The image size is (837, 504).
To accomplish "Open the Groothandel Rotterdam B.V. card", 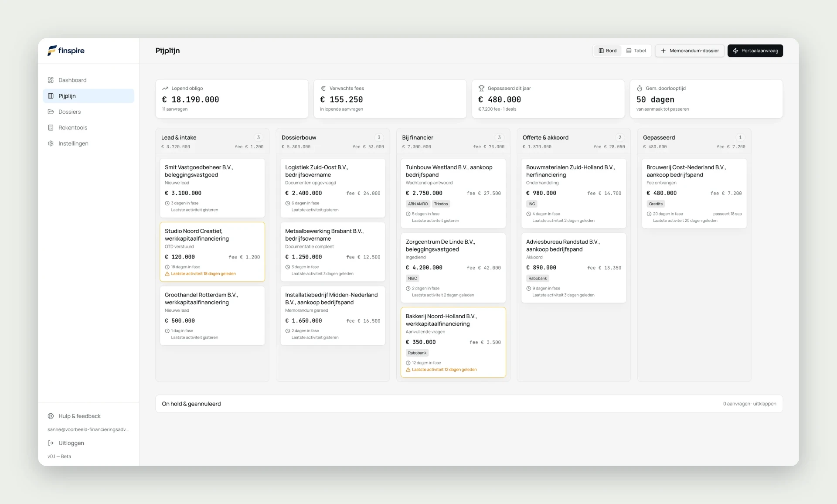I will [212, 316].
